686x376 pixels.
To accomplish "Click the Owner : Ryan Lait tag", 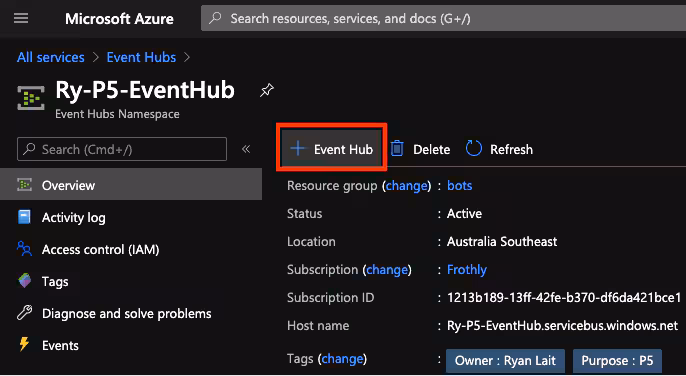I will click(505, 361).
